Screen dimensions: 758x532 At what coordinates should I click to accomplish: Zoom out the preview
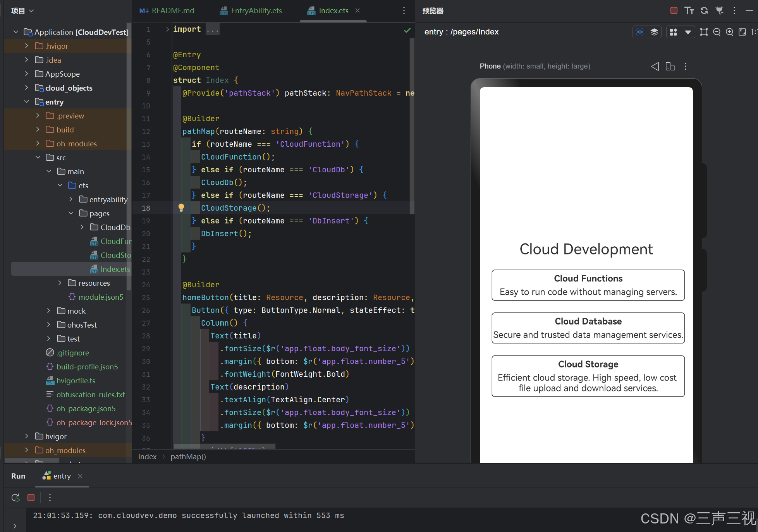click(x=717, y=32)
